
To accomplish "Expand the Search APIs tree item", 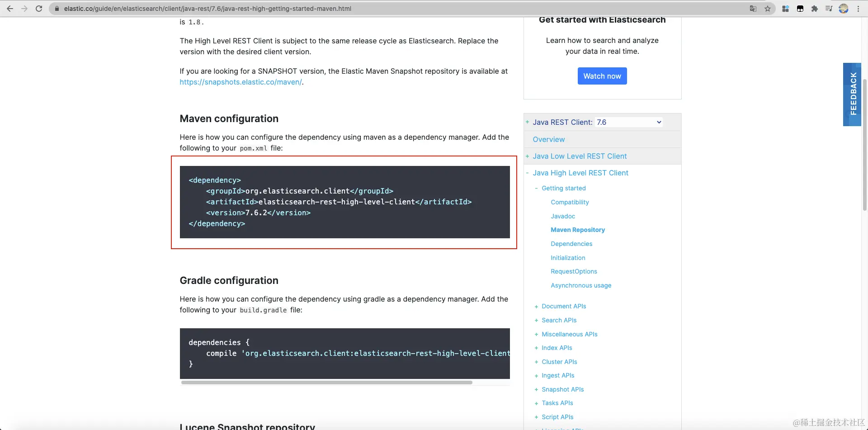I will tap(537, 321).
